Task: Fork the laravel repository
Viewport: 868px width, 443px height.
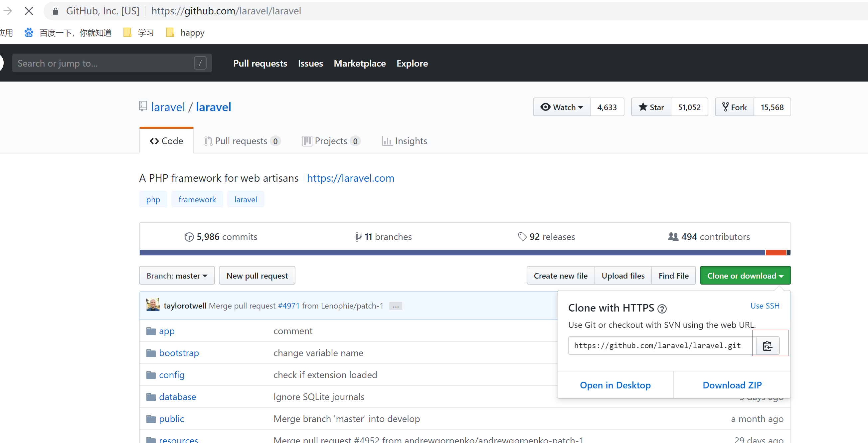Action: tap(735, 107)
